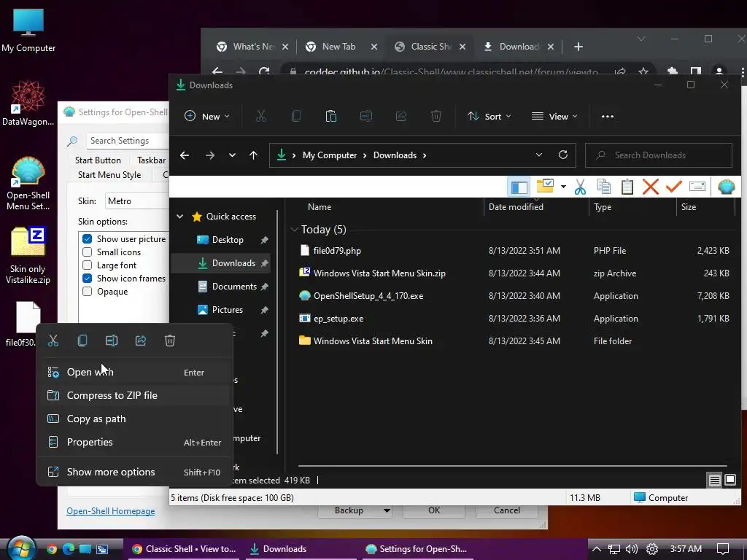The image size is (747, 560).
Task: Open My Computer desktop icon
Action: point(28,31)
